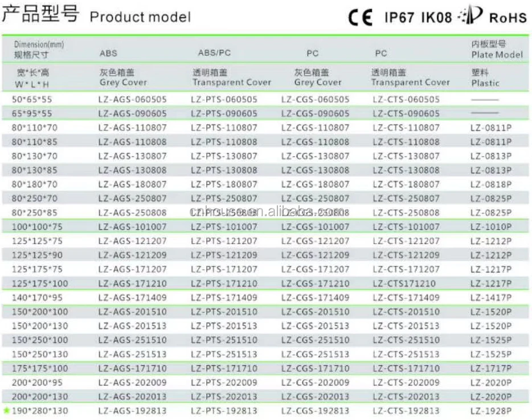Click the CE certification mark
532x420 pixels.
pos(361,17)
